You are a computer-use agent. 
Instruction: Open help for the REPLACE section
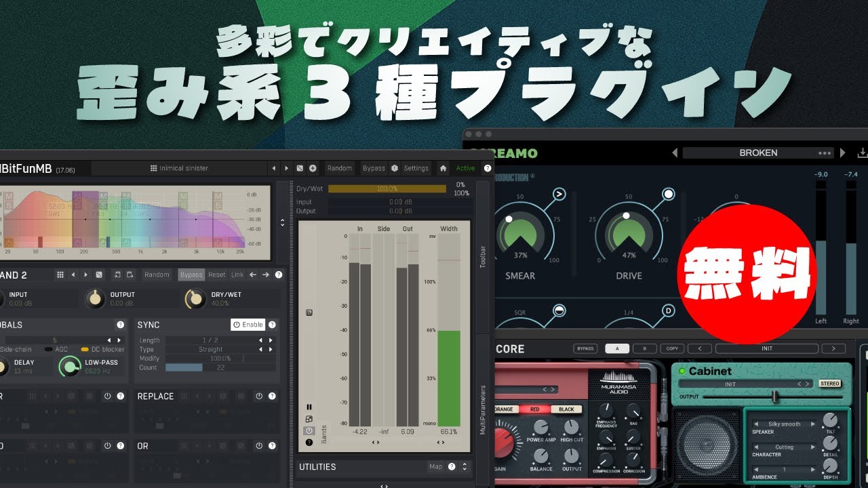(x=272, y=396)
